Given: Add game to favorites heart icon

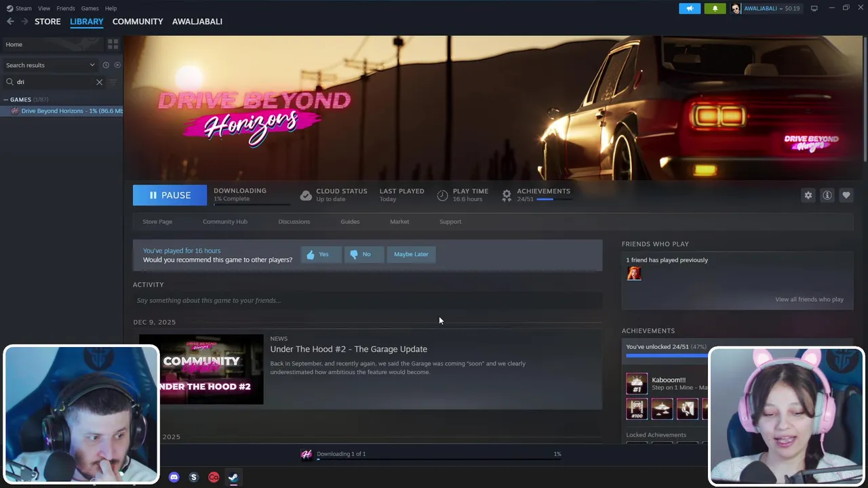Looking at the screenshot, I should pos(846,195).
